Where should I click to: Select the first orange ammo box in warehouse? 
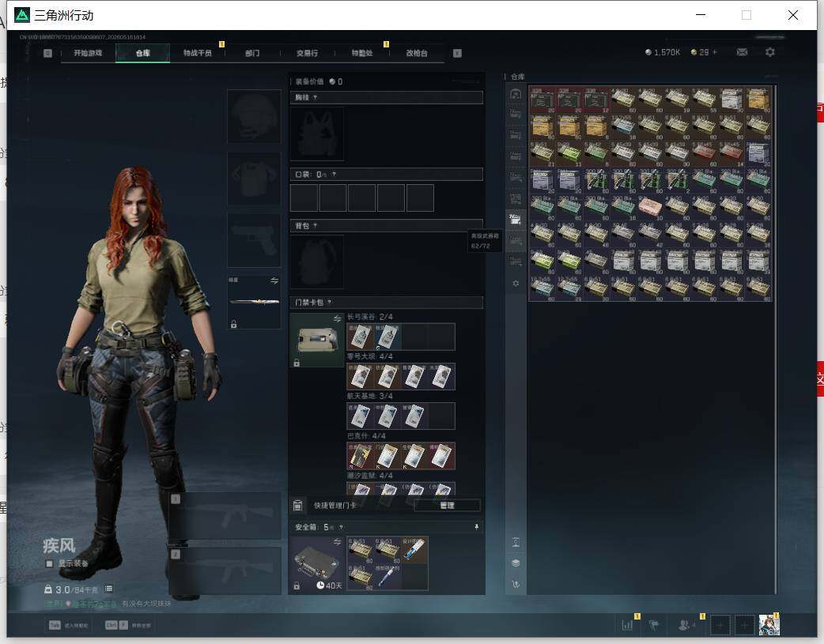click(x=758, y=100)
